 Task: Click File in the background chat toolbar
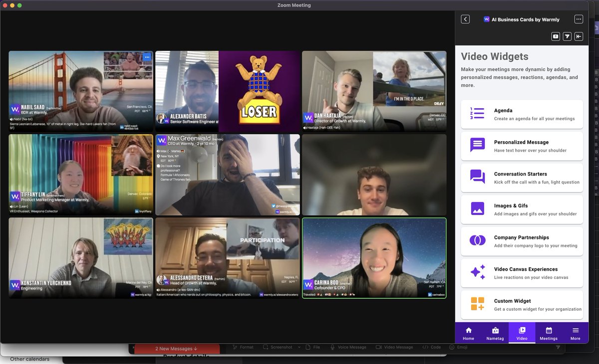[x=313, y=347]
